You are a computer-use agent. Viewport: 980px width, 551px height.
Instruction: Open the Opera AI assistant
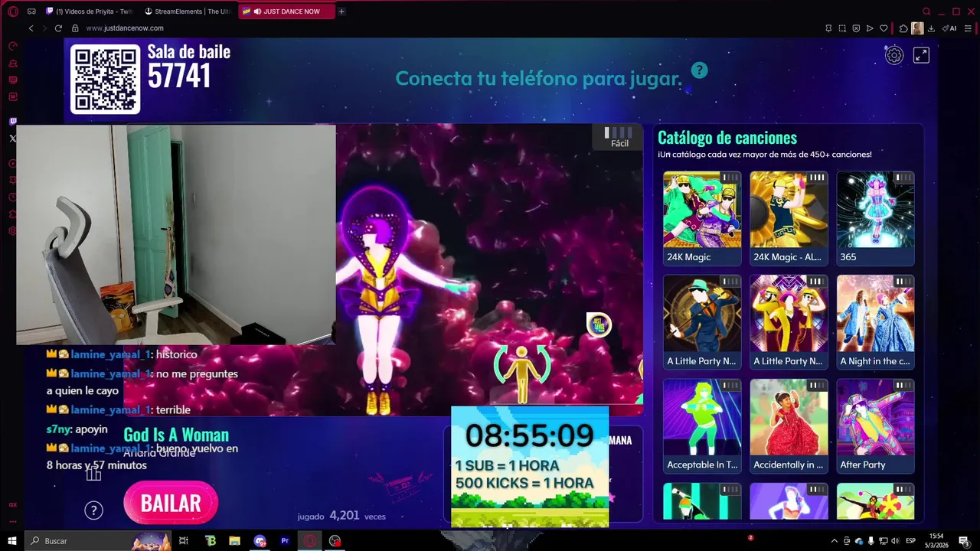pos(950,28)
